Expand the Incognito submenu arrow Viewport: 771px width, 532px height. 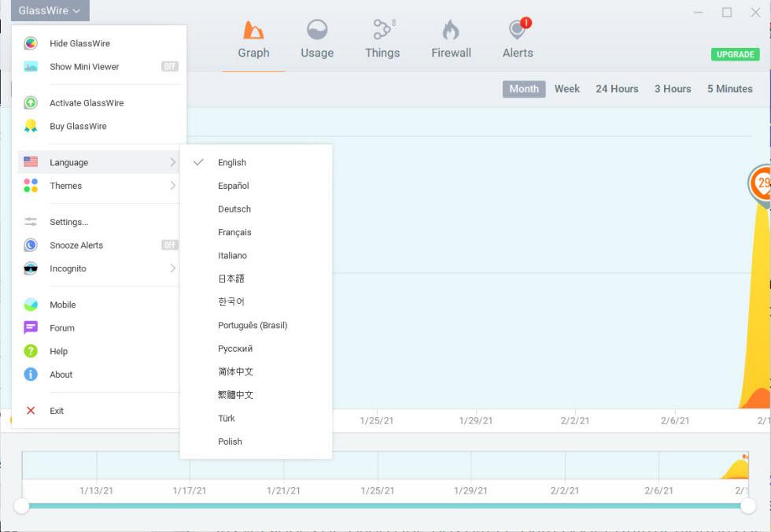click(172, 268)
